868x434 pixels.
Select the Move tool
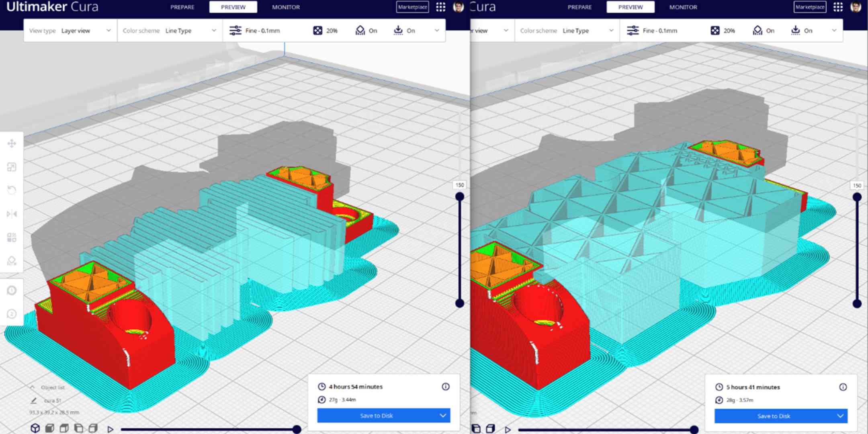[x=12, y=143]
